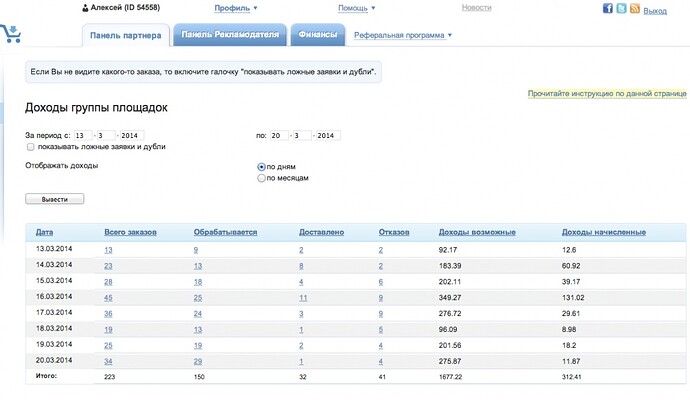Click the start day field showing 13
690x400 pixels.
click(x=83, y=136)
